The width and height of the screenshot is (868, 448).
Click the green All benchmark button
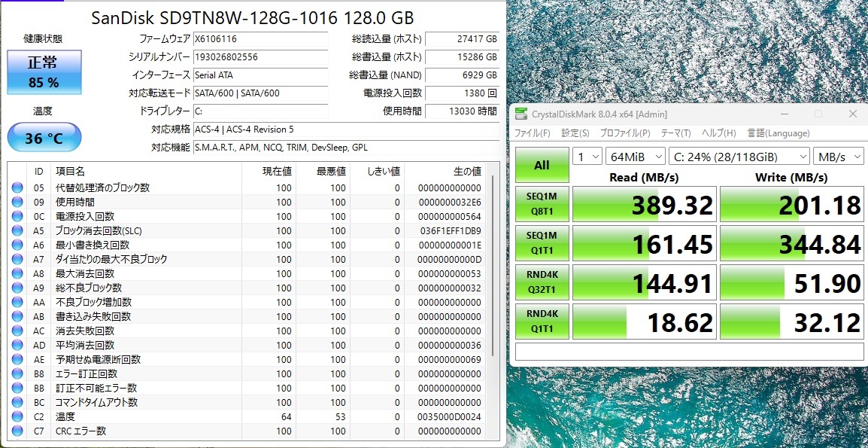[542, 165]
